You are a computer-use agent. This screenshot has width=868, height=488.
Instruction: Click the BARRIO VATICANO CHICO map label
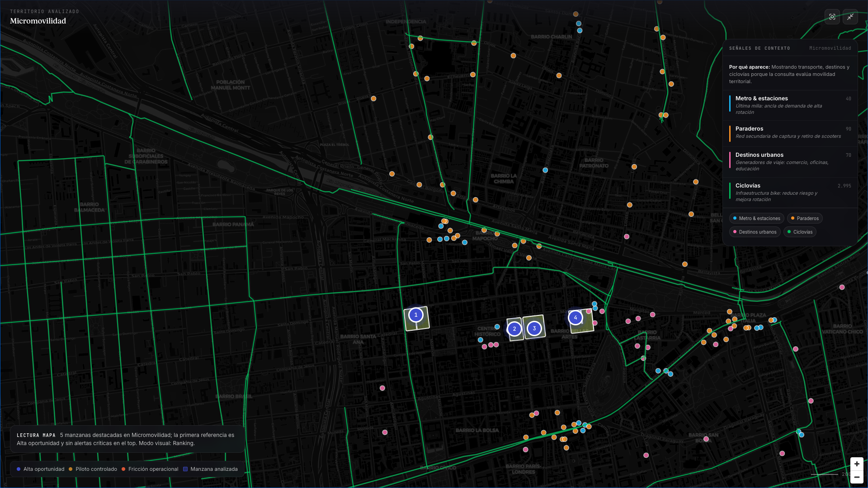(x=843, y=328)
